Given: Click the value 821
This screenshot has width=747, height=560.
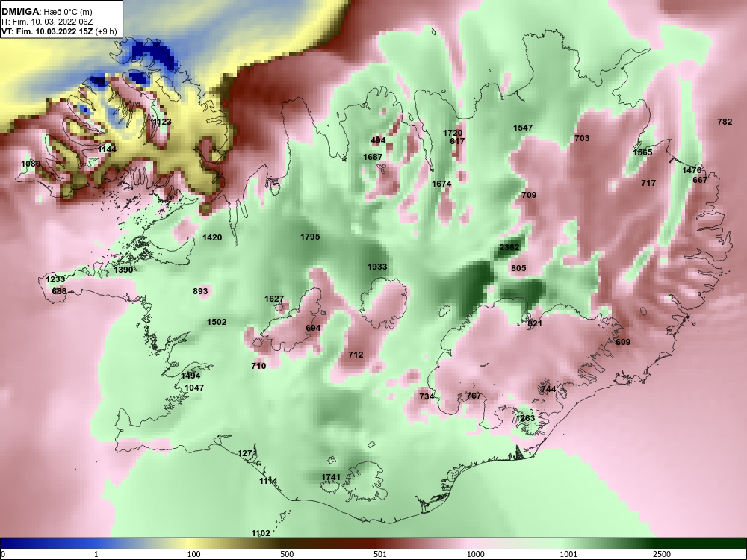Looking at the screenshot, I should click(x=535, y=324).
